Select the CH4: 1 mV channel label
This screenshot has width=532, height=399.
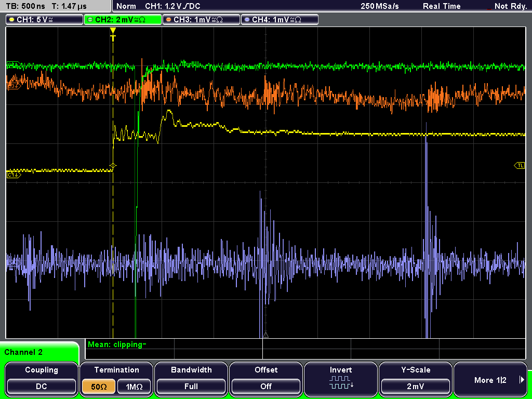tap(280, 20)
